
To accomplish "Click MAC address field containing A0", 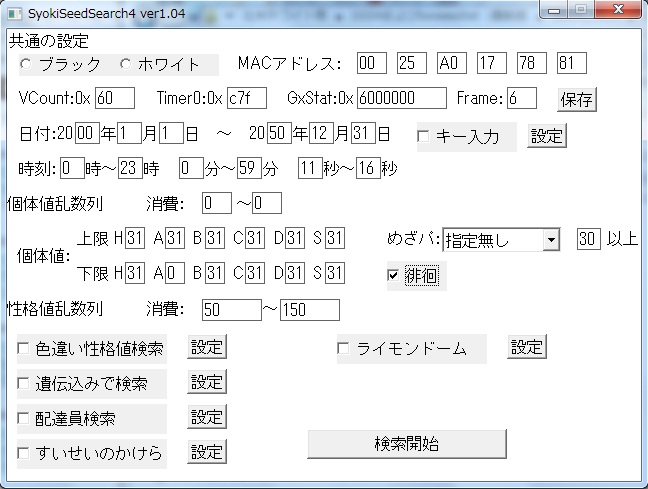I will (x=452, y=63).
